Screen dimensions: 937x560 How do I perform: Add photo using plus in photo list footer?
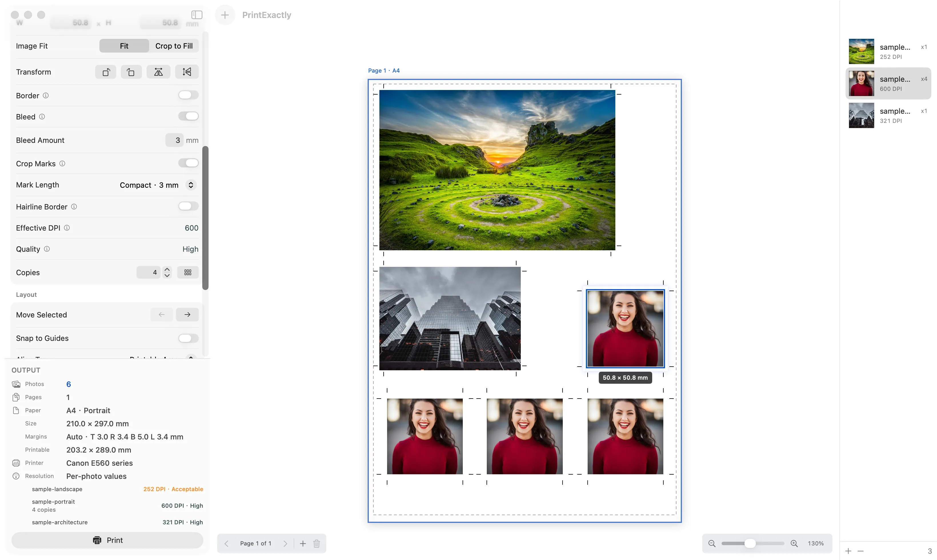tap(848, 551)
